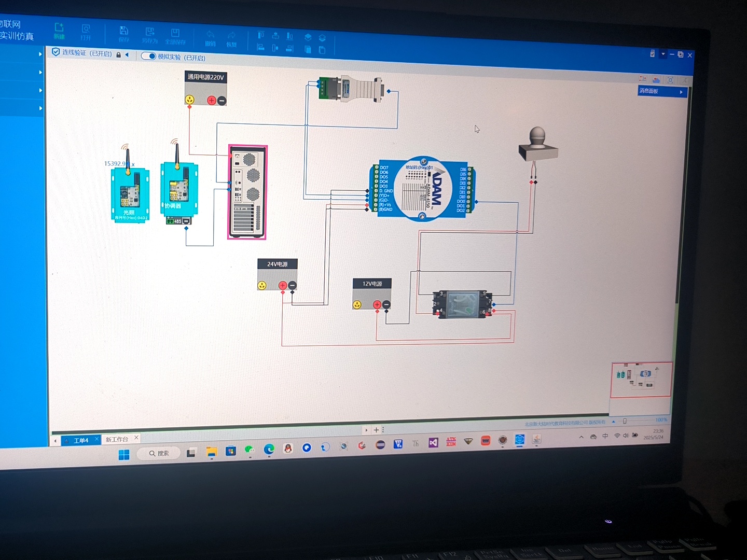The width and height of the screenshot is (747, 560).
Task: Click the send-to-back layer icon
Action: [322, 38]
